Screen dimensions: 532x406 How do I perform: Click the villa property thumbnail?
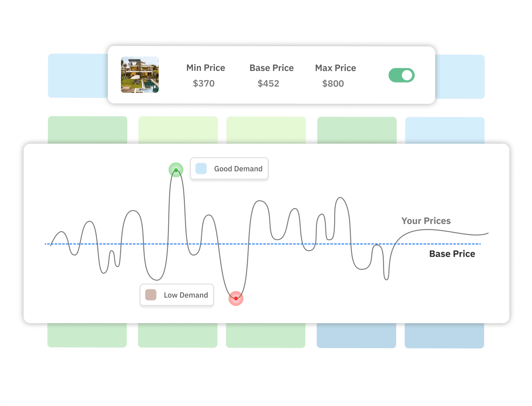pos(140,75)
